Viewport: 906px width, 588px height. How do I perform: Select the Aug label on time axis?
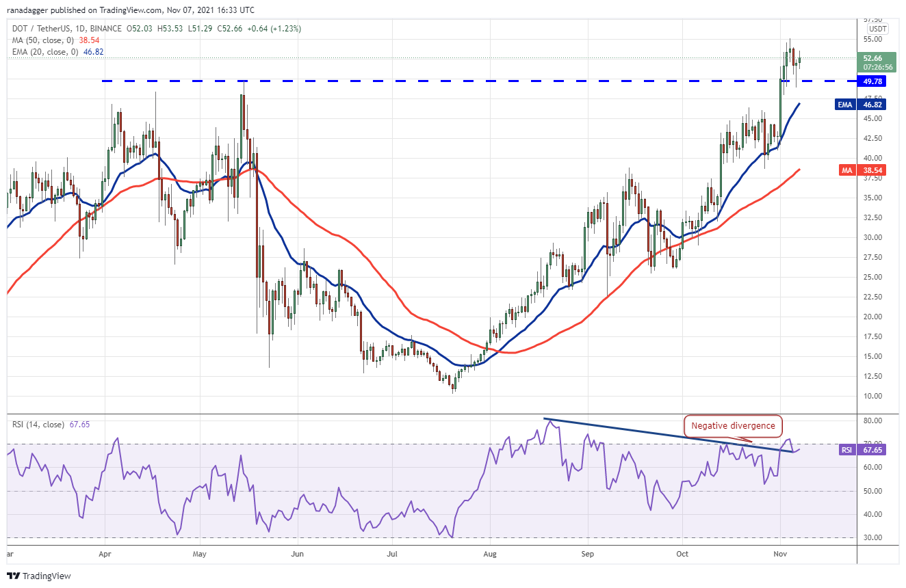click(489, 555)
